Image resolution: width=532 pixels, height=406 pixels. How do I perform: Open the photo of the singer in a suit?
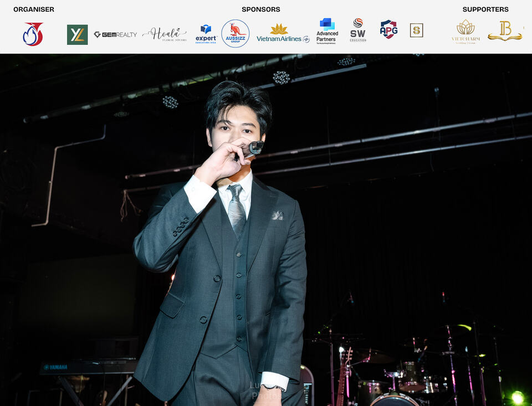click(x=266, y=230)
